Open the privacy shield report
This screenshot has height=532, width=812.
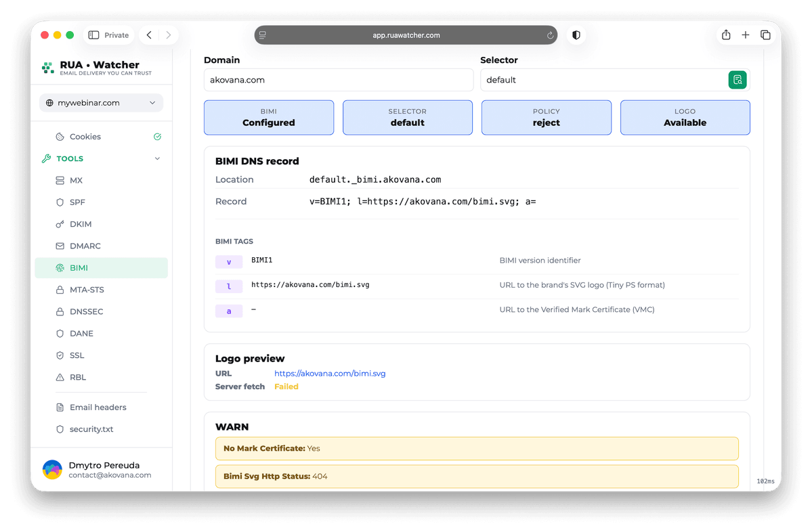coord(576,35)
